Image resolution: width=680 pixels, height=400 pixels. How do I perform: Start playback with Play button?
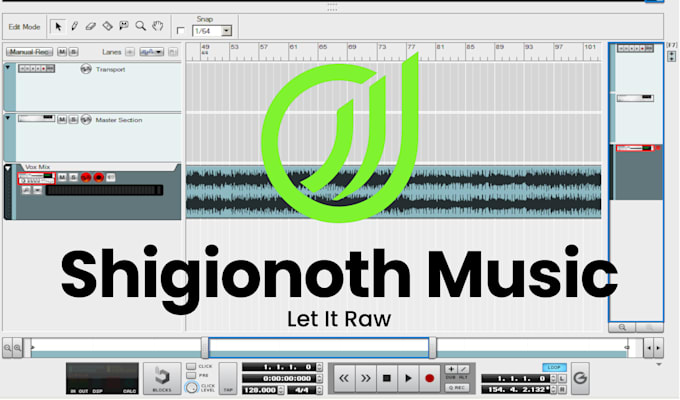pyautogui.click(x=408, y=378)
